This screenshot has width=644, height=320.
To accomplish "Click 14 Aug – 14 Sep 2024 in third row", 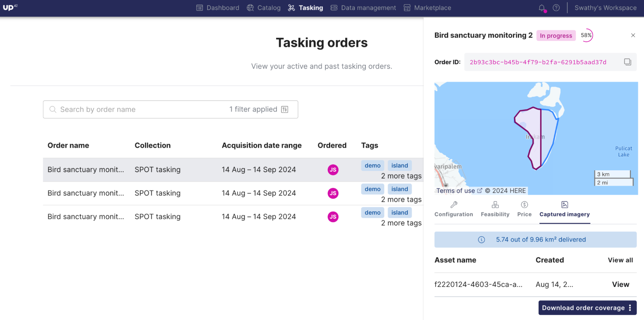I will pos(259,217).
